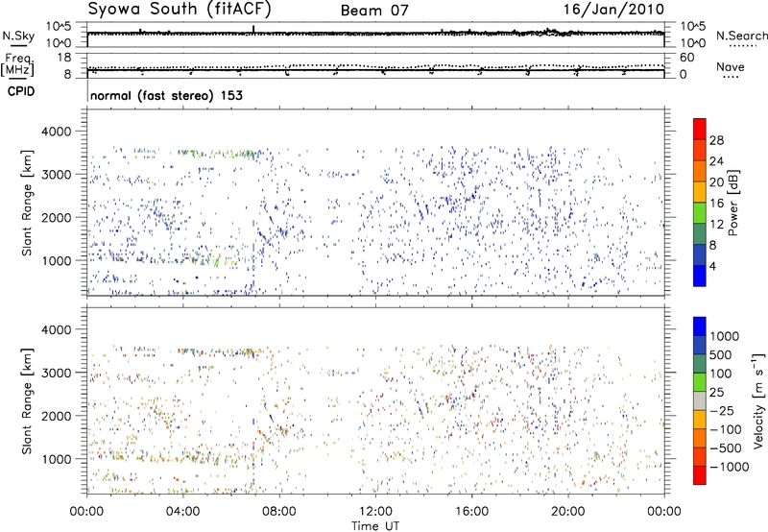The width and height of the screenshot is (768, 532).
Task: Click the 'N.Search' legend label
Action: tap(741, 36)
